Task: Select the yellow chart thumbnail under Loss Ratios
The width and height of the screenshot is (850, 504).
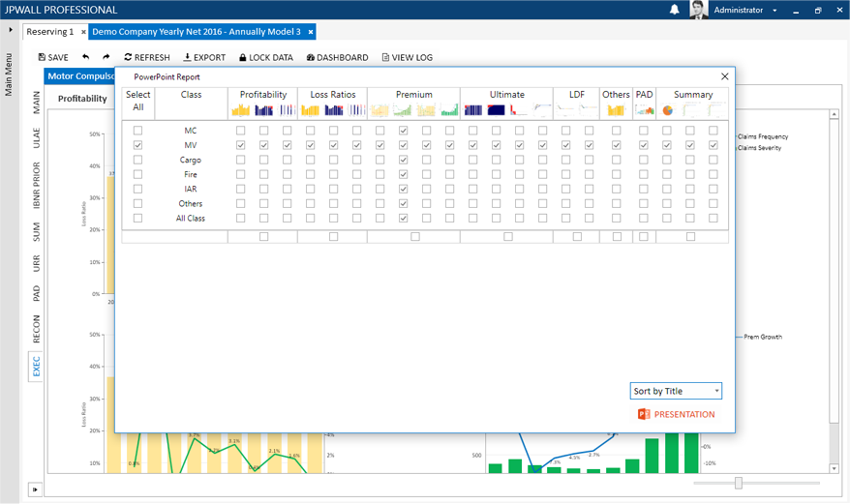Action: [310, 110]
